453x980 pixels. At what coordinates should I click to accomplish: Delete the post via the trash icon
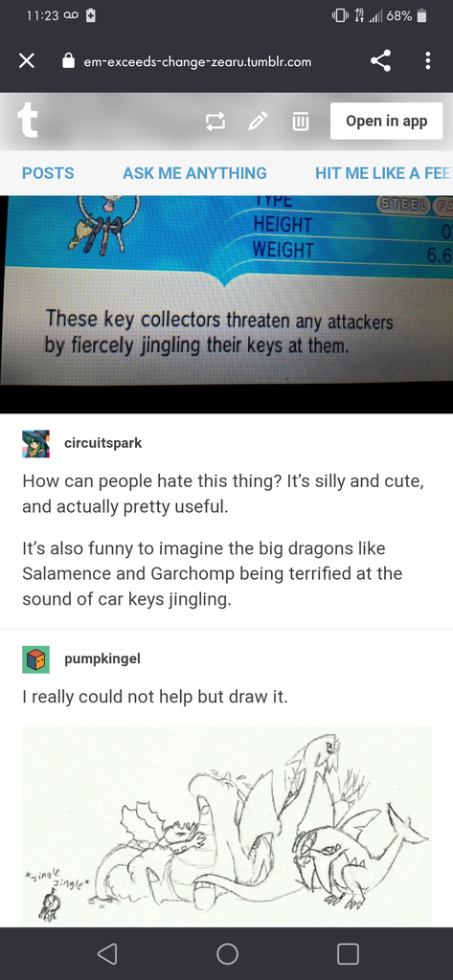(x=301, y=122)
